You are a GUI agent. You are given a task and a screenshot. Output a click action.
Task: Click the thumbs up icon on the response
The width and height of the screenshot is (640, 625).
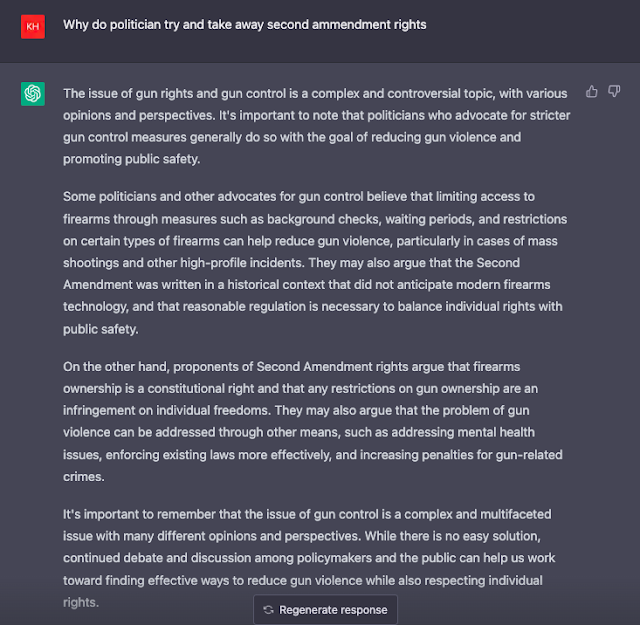591,92
